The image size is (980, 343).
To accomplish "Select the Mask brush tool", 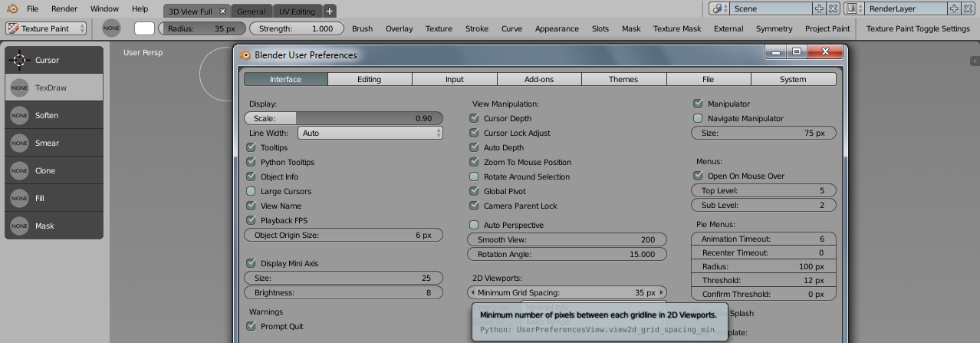I will click(x=54, y=226).
